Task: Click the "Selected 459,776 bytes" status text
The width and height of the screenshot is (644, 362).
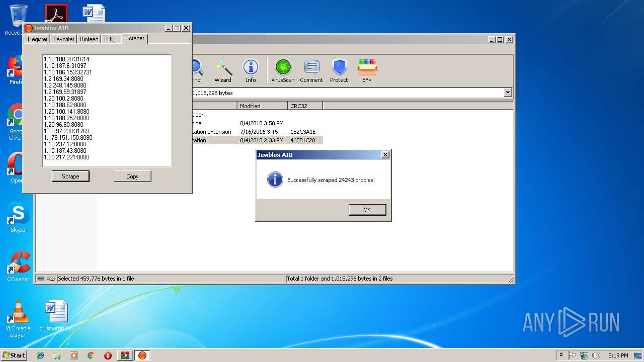Action: (x=96, y=279)
